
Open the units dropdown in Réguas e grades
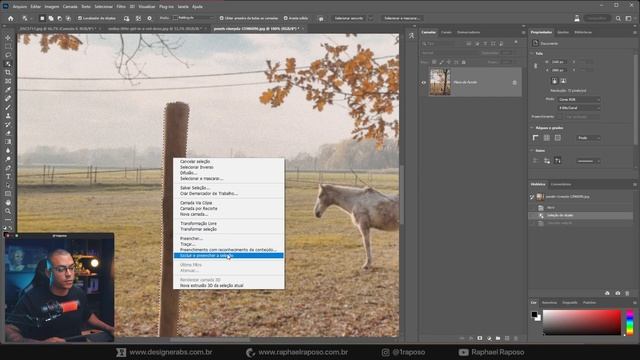589,138
